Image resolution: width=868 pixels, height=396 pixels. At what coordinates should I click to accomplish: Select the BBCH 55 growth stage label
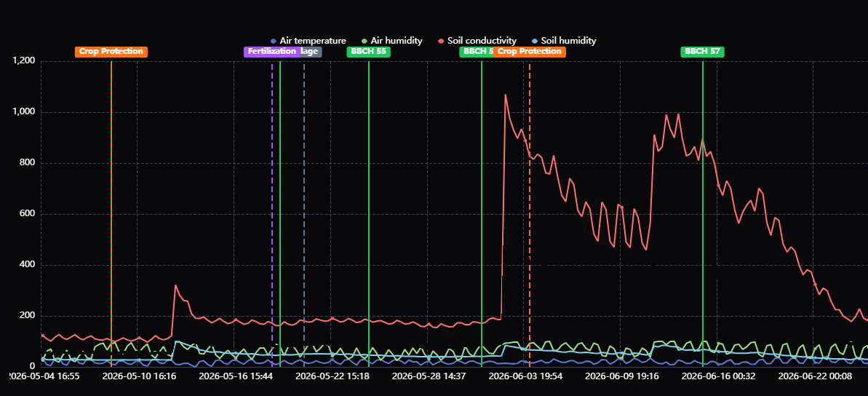(x=369, y=52)
